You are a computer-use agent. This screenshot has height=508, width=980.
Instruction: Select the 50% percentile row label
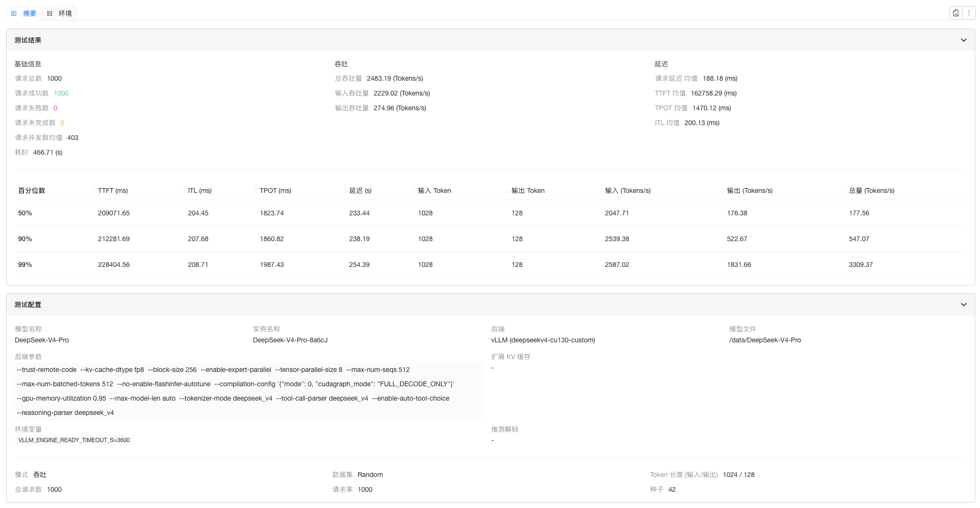tap(25, 213)
